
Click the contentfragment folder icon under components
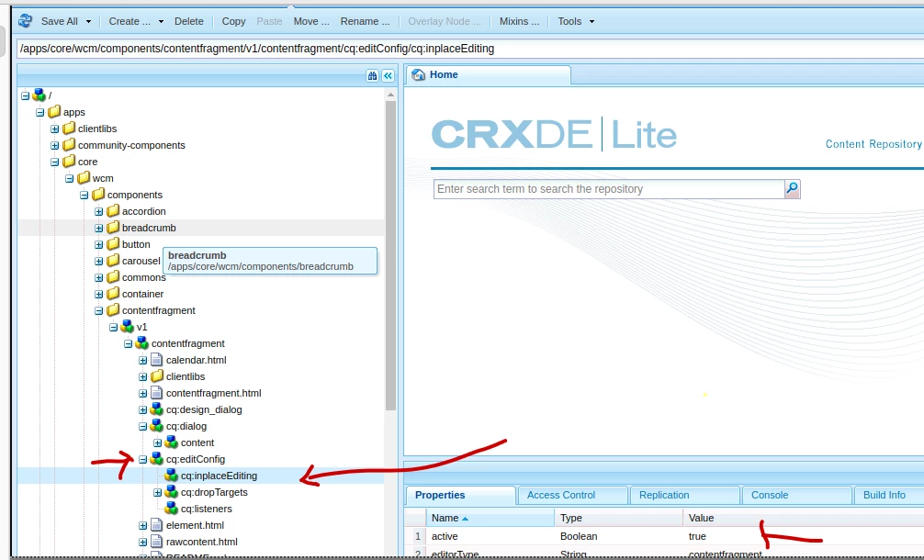[x=113, y=309]
